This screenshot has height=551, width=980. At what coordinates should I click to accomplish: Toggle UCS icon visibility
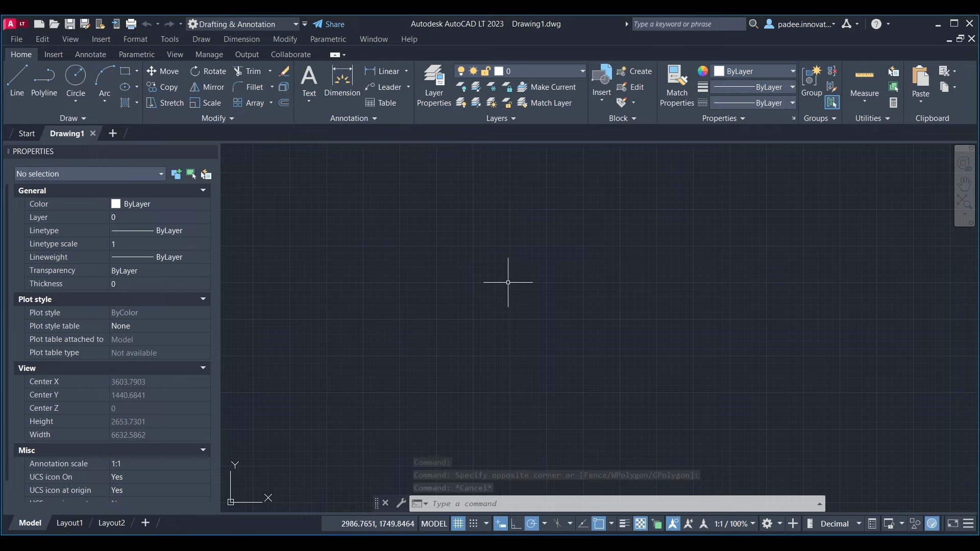click(158, 477)
